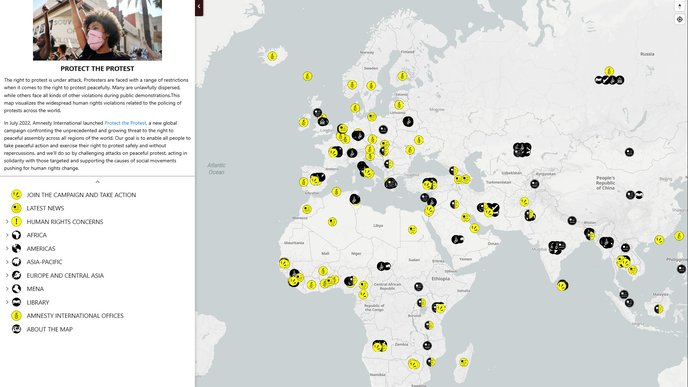
Task: Open the About the Map entry
Action: coord(50,329)
